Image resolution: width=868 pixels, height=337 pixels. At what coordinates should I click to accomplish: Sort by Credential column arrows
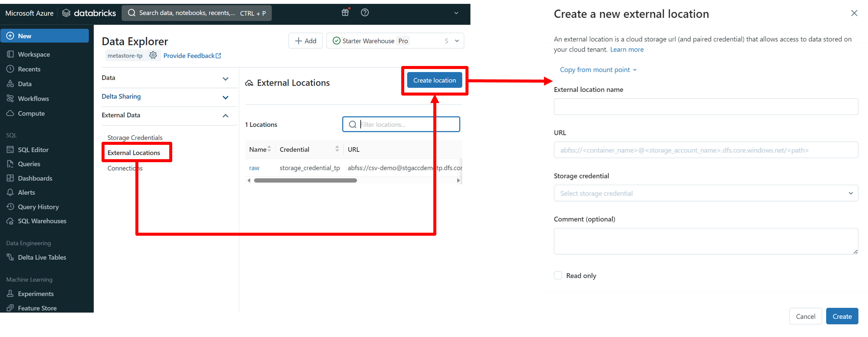coord(337,149)
